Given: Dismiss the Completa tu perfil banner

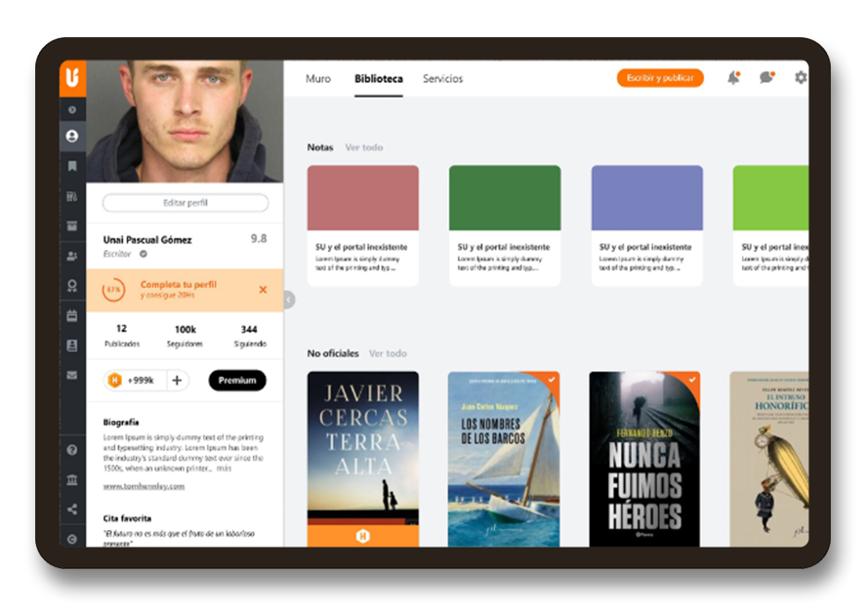Looking at the screenshot, I should tap(263, 290).
